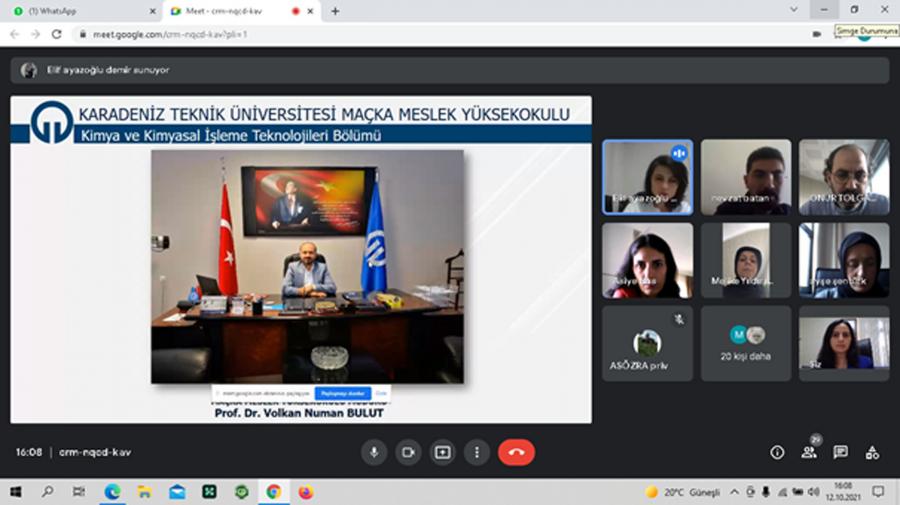The image size is (900, 505).
Task: Open a new browser tab
Action: tap(335, 11)
